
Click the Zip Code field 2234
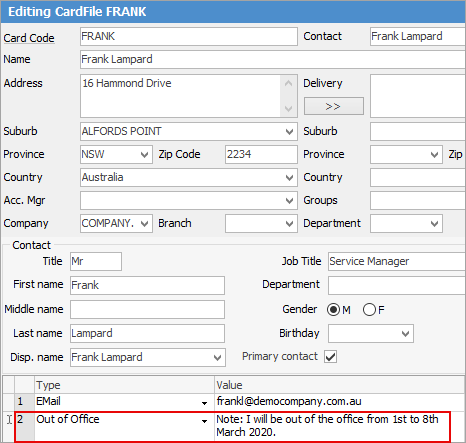tap(261, 155)
